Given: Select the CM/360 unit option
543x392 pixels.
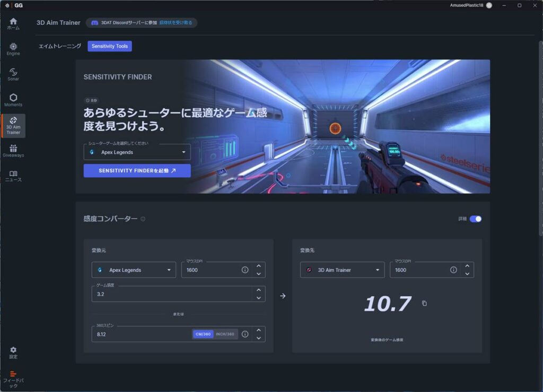Looking at the screenshot, I should coord(203,334).
